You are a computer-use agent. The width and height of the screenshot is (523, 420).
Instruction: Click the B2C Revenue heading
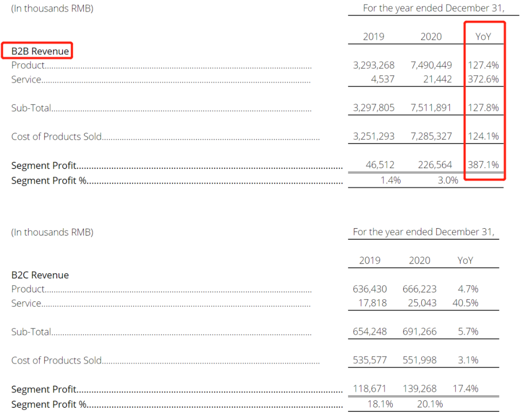click(40, 275)
